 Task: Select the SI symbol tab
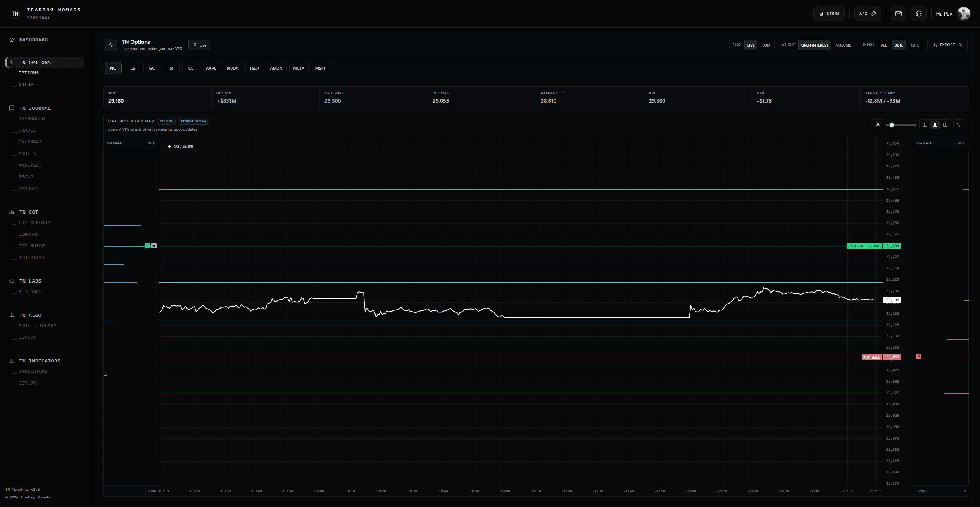[171, 68]
